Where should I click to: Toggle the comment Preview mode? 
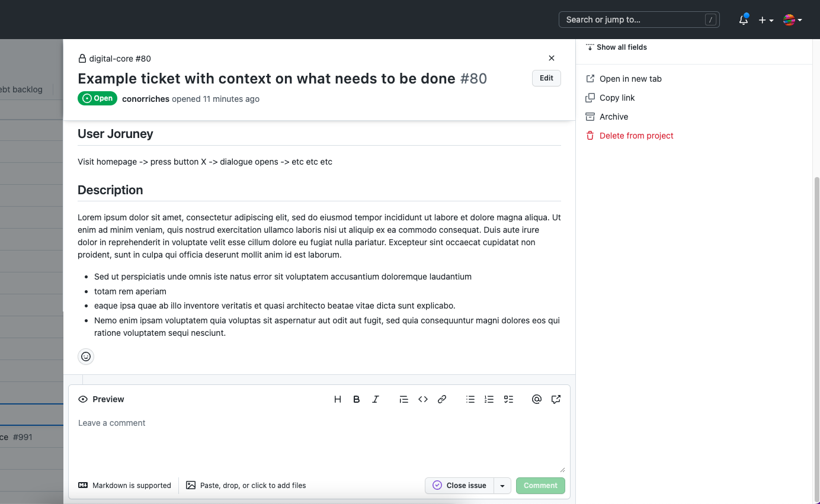click(101, 399)
